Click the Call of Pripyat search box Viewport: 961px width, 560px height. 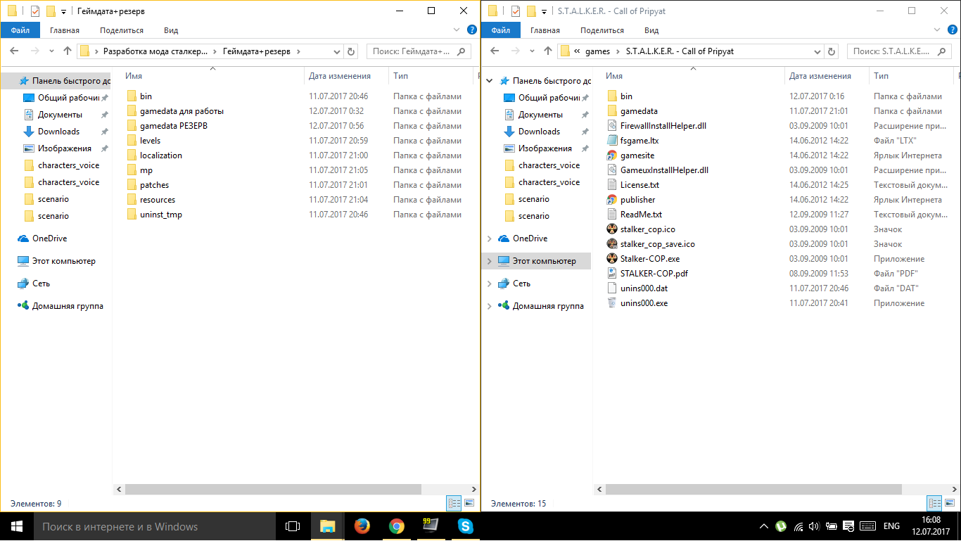899,51
